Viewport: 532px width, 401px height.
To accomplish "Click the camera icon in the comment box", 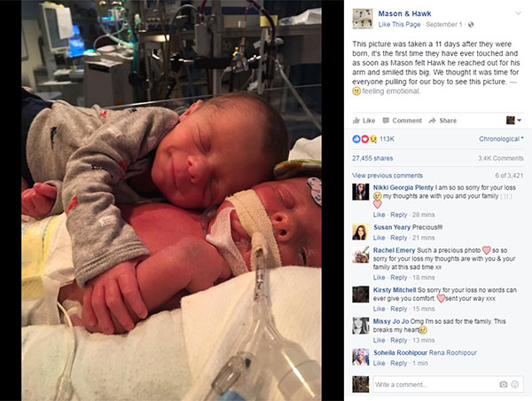I will tap(503, 384).
